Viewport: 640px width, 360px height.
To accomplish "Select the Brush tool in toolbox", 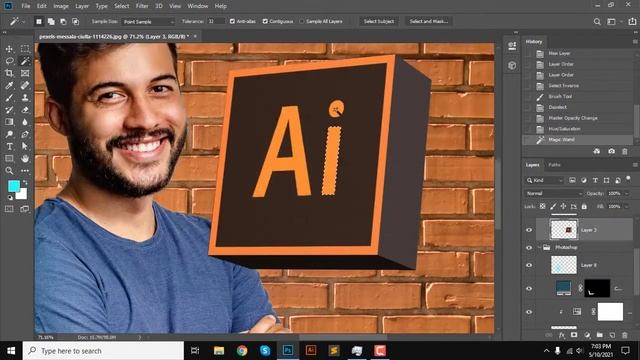I will pos(9,98).
